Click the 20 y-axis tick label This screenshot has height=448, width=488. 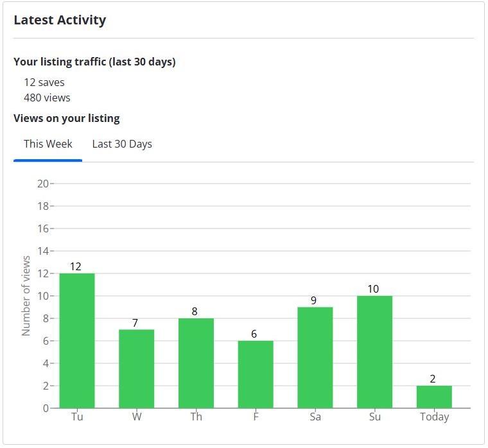(43, 184)
